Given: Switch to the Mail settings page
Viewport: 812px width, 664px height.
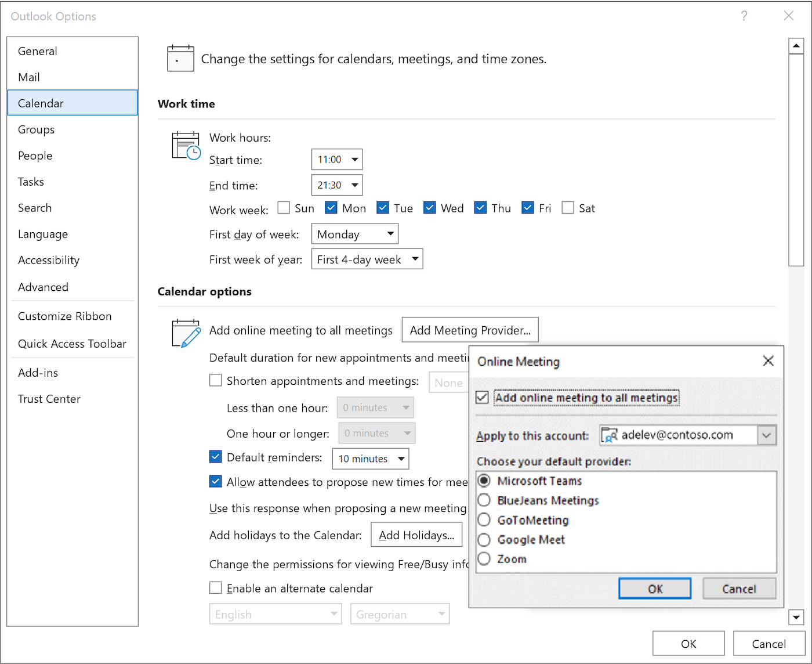Looking at the screenshot, I should tap(28, 77).
